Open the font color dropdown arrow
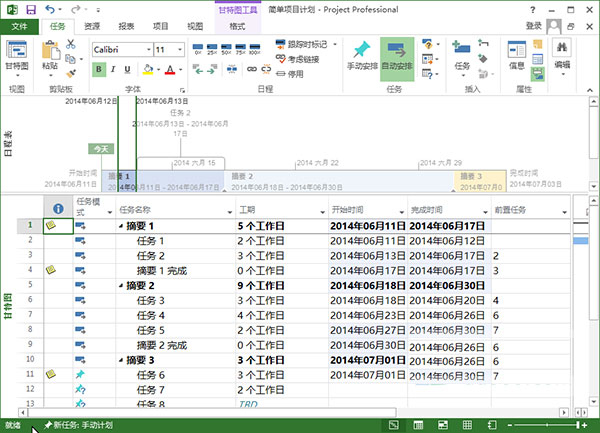The width and height of the screenshot is (600, 433). [x=181, y=70]
